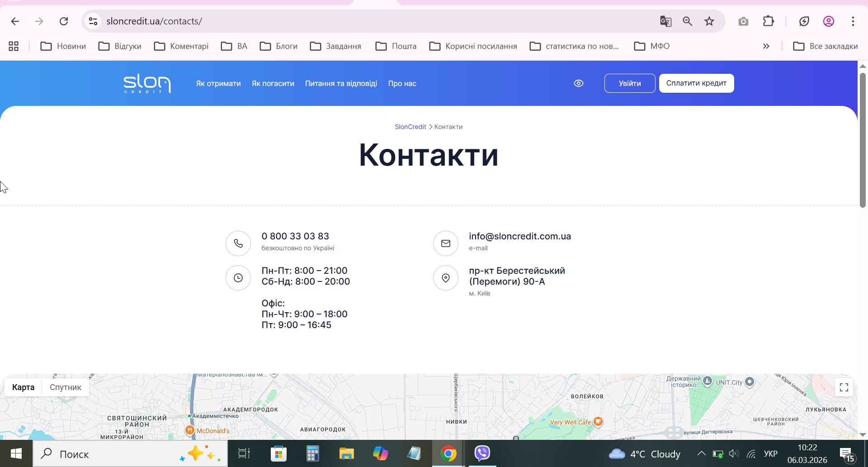Click the Сплатити кредит button
The width and height of the screenshot is (868, 467).
[x=696, y=83]
